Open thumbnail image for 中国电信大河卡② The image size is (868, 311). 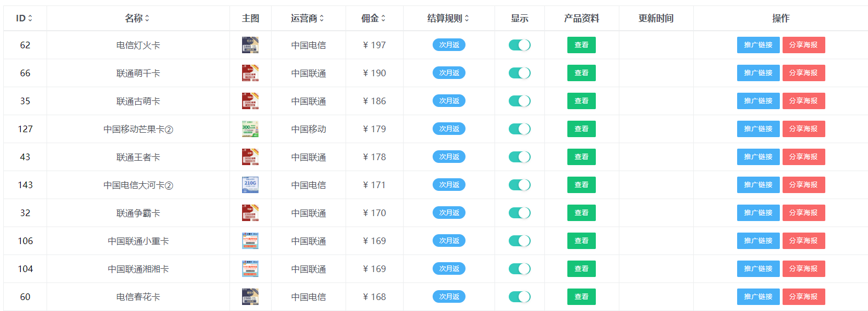point(250,185)
